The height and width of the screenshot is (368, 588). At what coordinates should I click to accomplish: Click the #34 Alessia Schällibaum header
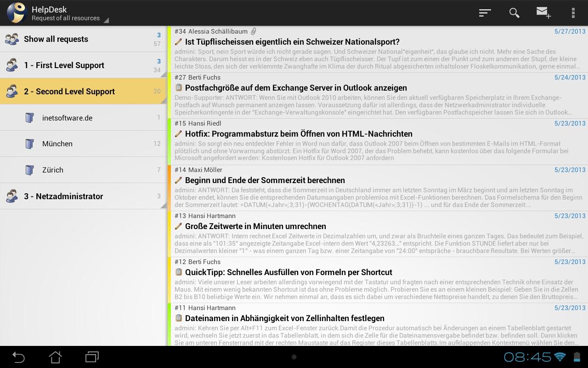click(211, 31)
